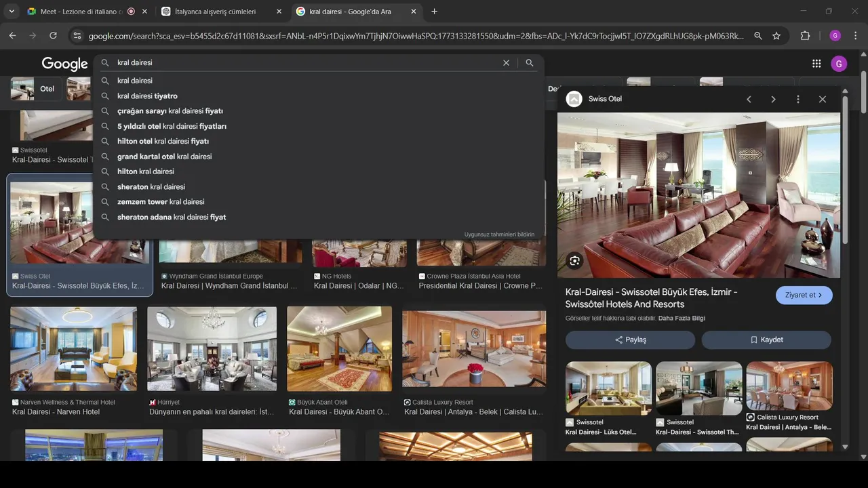Go back in browser history
868x488 pixels.
(12, 35)
